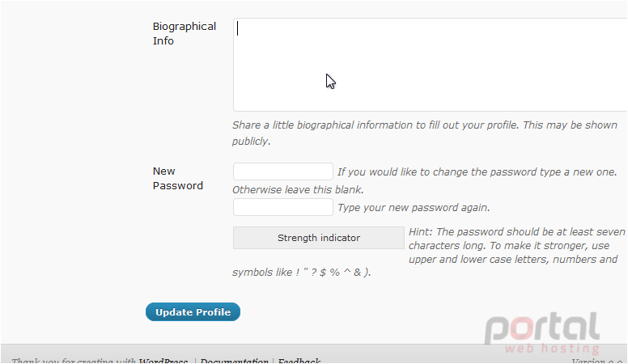Click the 'Share a little biographical information' description
628x364 pixels.
[425, 133]
